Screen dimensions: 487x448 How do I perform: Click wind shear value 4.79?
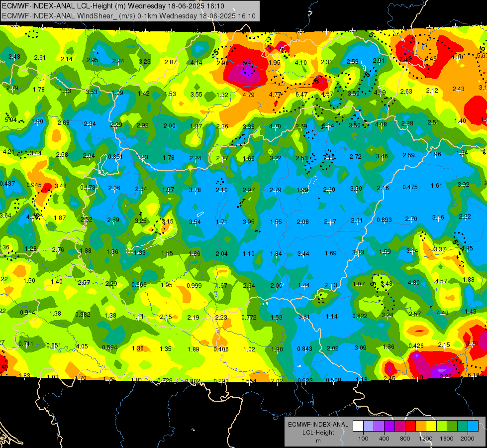[248, 95]
